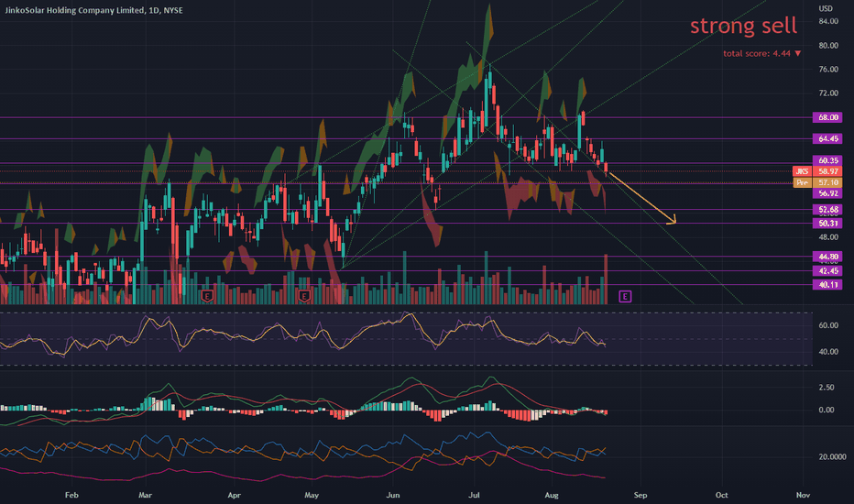Click the 48.00 price axis tick
The width and height of the screenshot is (854, 504).
828,237
